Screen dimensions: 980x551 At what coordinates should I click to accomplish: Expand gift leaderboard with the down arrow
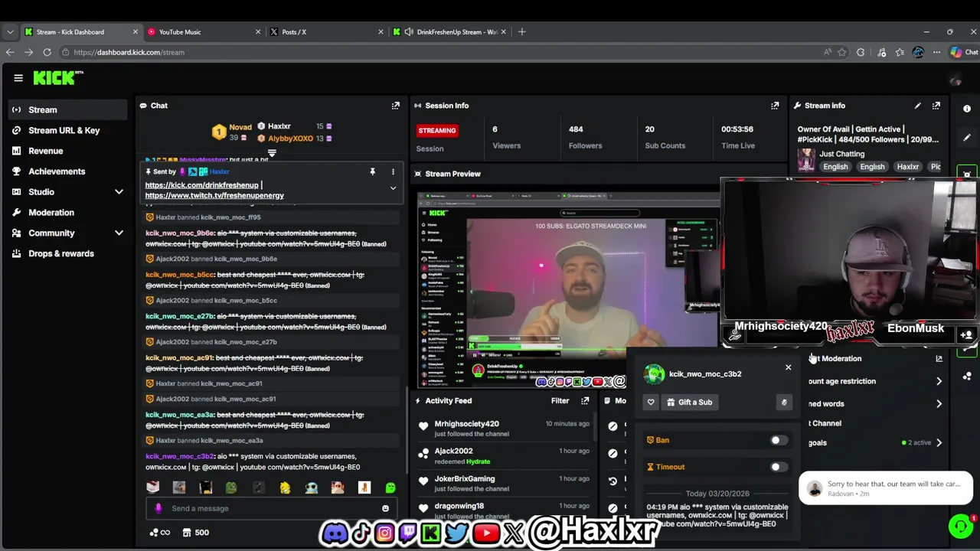click(272, 153)
